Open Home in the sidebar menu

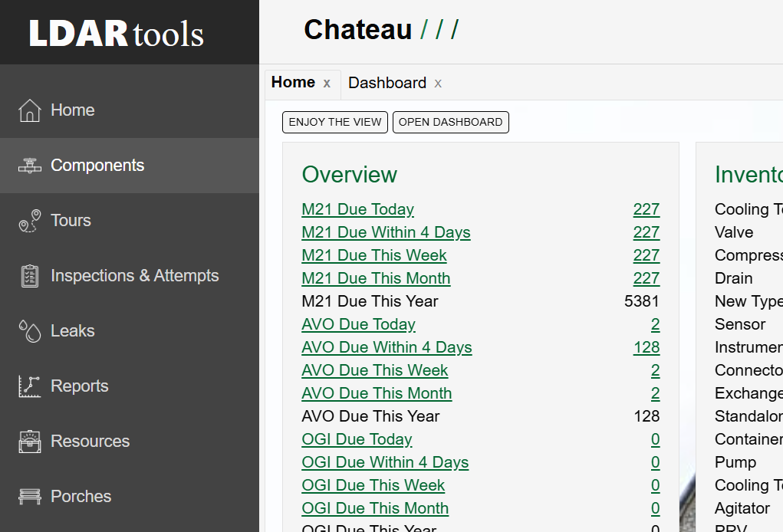(130, 110)
